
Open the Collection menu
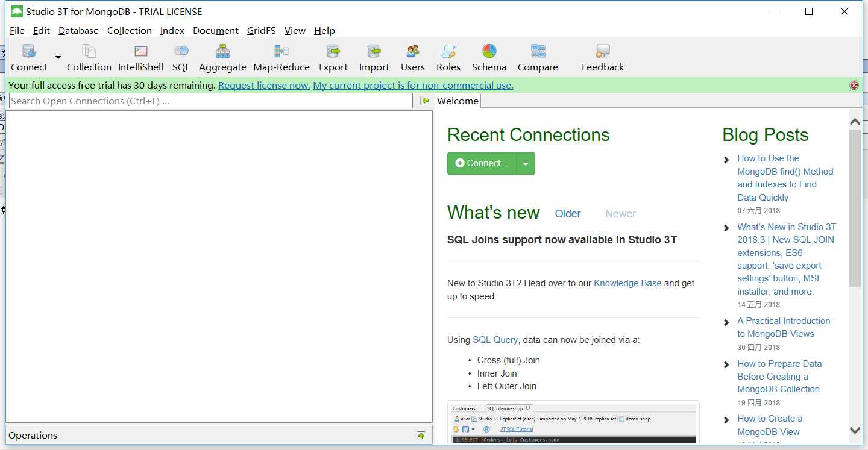click(x=130, y=30)
